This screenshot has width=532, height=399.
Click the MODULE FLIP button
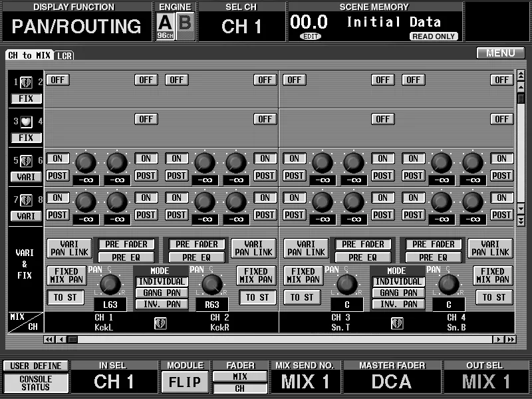coord(185,382)
